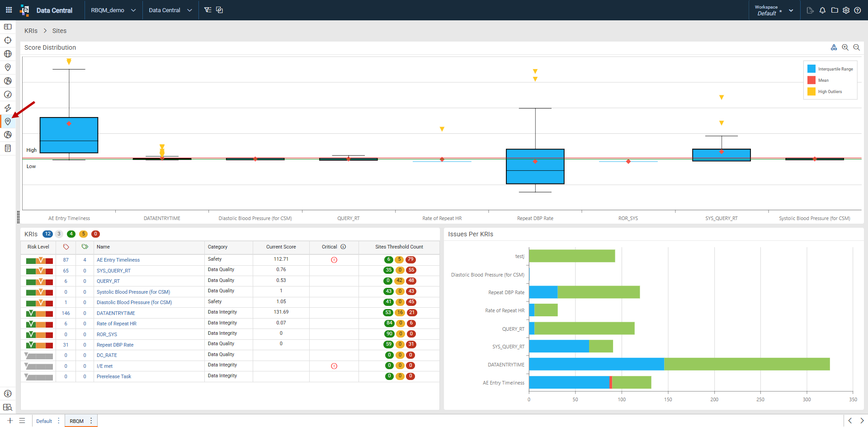Open the apps grid launcher

(x=9, y=10)
